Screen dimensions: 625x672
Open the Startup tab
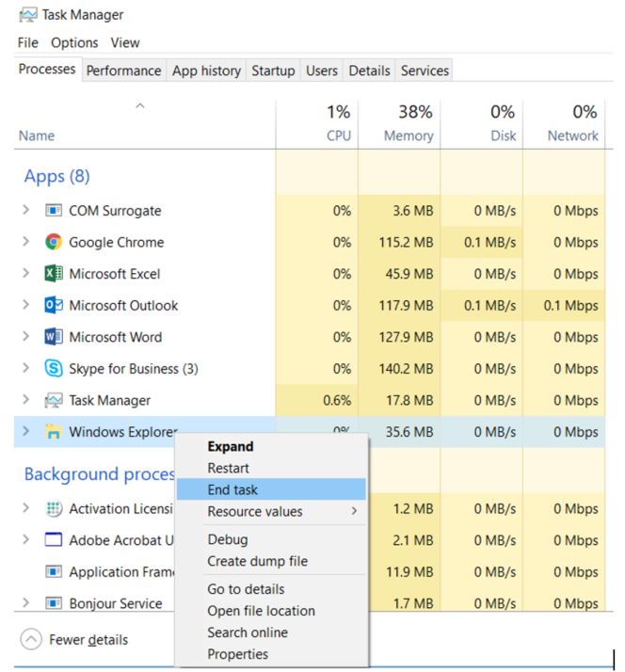coord(272,71)
